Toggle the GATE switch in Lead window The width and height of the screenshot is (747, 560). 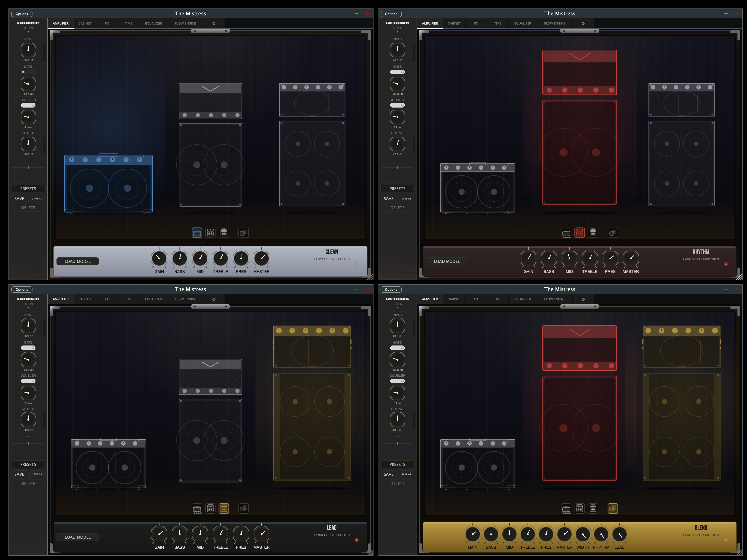click(x=28, y=348)
